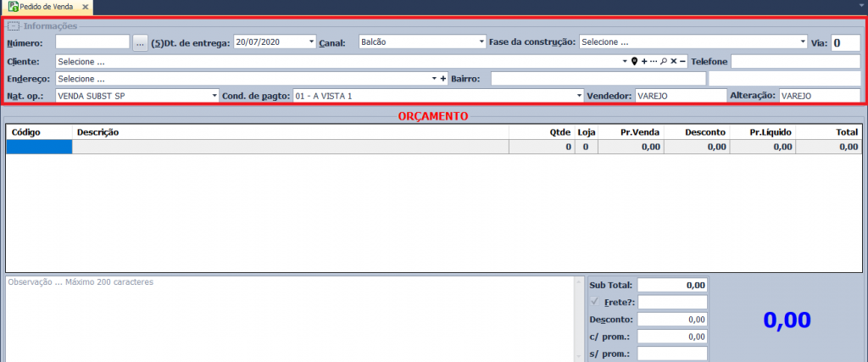
Task: Click the Número input field
Action: 92,42
